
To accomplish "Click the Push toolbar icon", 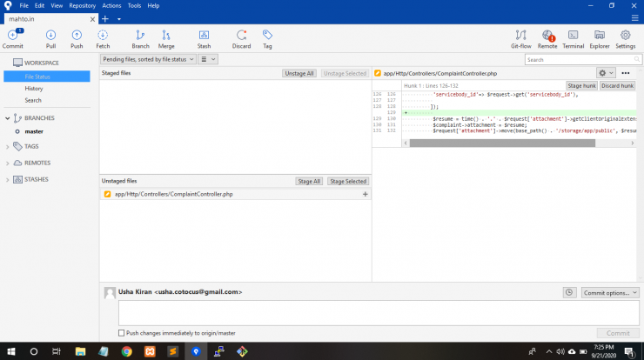I will point(77,39).
